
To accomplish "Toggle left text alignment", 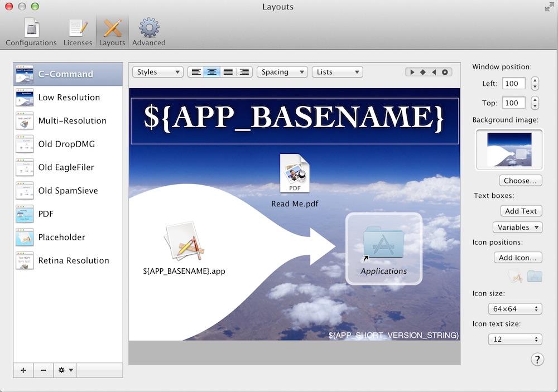I will tap(196, 72).
